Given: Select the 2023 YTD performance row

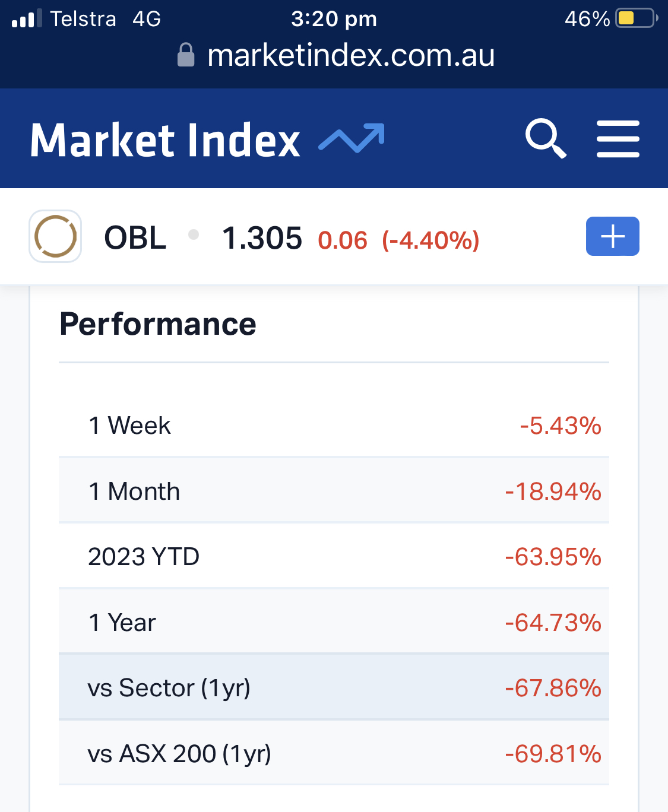Looking at the screenshot, I should pyautogui.click(x=334, y=557).
